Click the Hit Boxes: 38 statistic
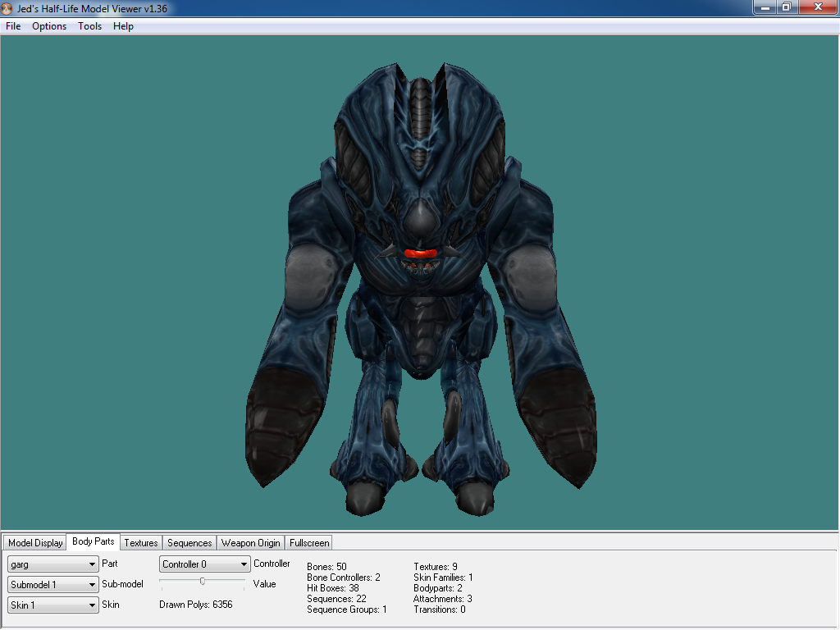 333,588
